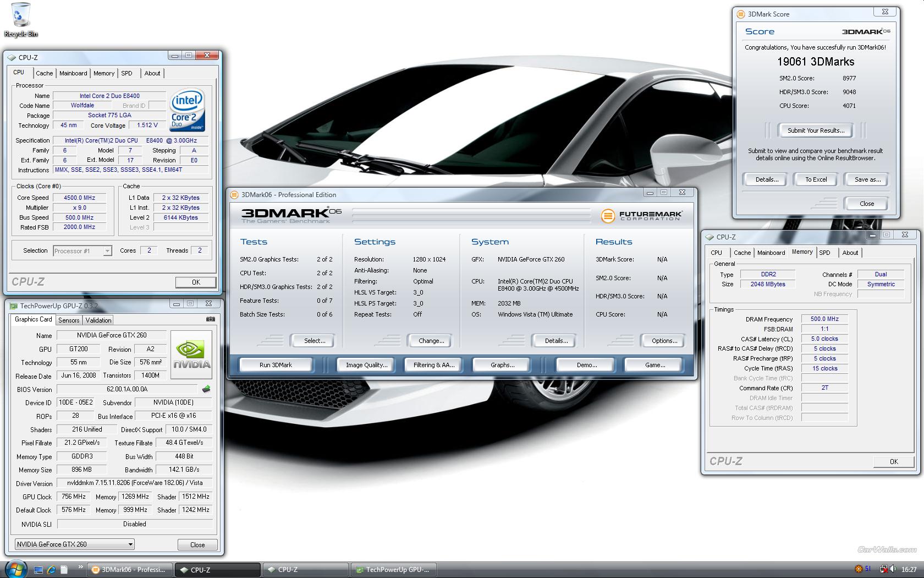Click the GPU-Z screenshot camera icon
The image size is (924, 578).
[210, 319]
